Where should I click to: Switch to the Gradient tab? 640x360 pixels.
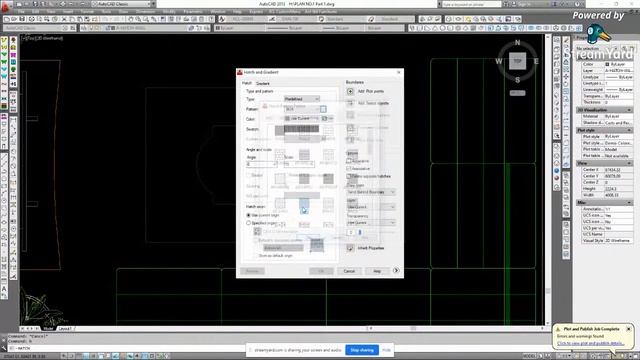pyautogui.click(x=262, y=83)
